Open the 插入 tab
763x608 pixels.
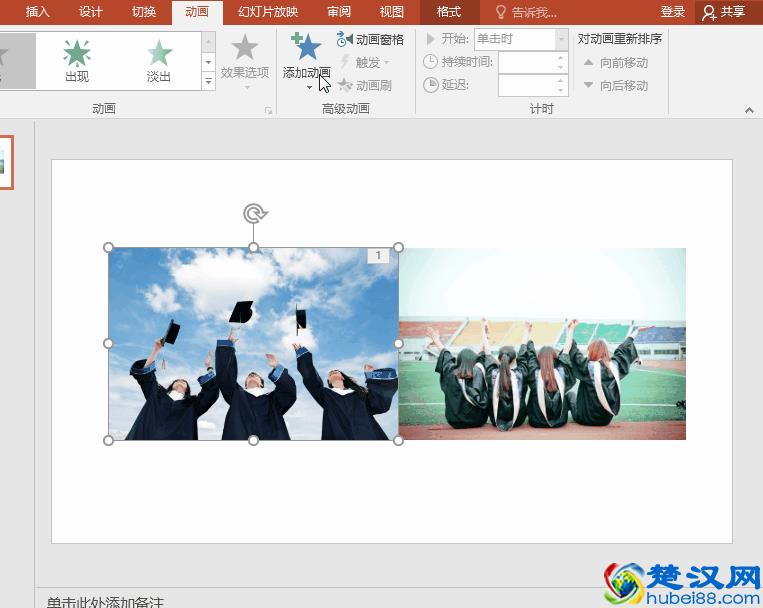coord(37,12)
